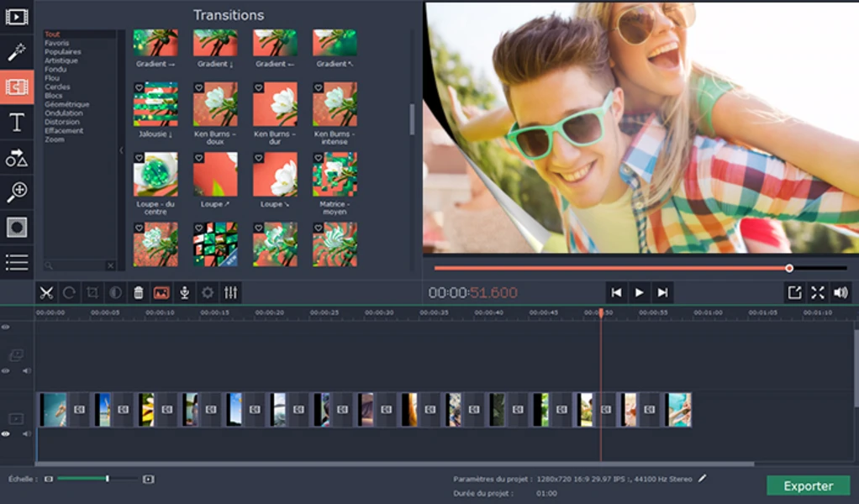The height and width of the screenshot is (504, 859).
Task: Open the audio equalizer sliders icon
Action: pos(230,292)
